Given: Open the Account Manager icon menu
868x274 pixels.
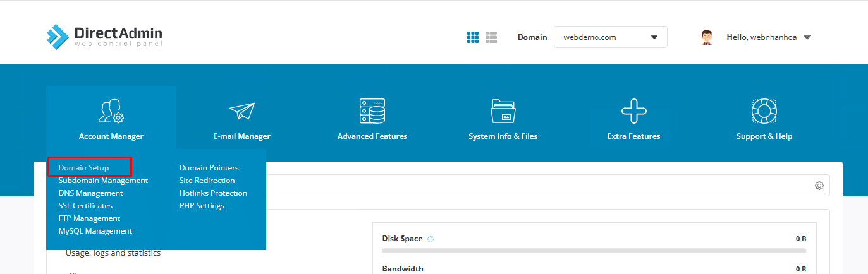Looking at the screenshot, I should 111,111.
